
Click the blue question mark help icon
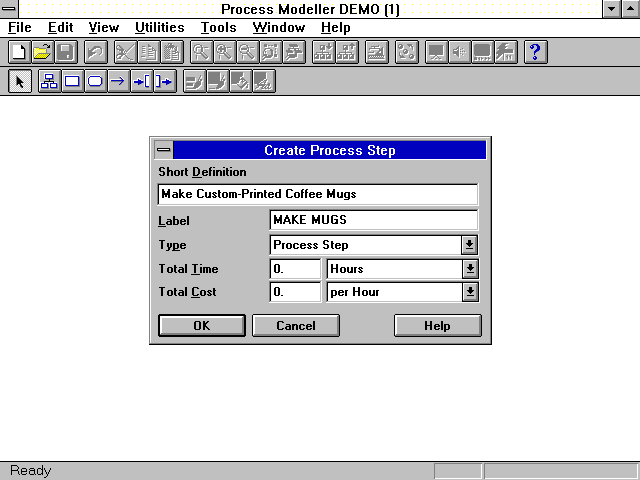pos(535,52)
